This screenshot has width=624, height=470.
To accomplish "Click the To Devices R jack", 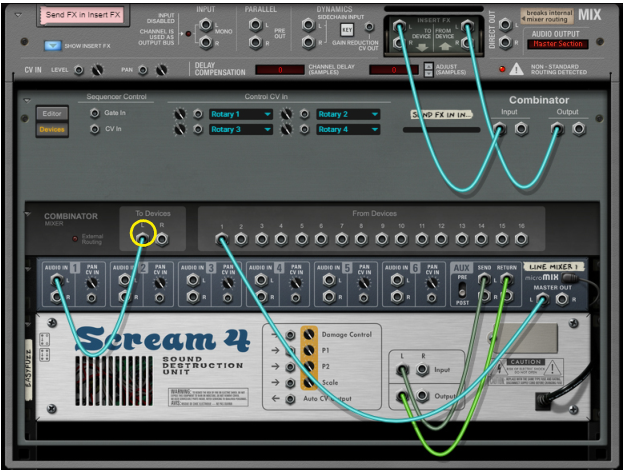I will (x=162, y=239).
